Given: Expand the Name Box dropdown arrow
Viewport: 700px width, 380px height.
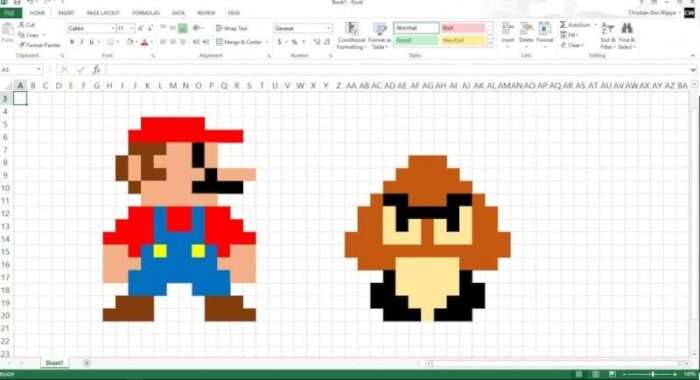Looking at the screenshot, I should tap(39, 69).
